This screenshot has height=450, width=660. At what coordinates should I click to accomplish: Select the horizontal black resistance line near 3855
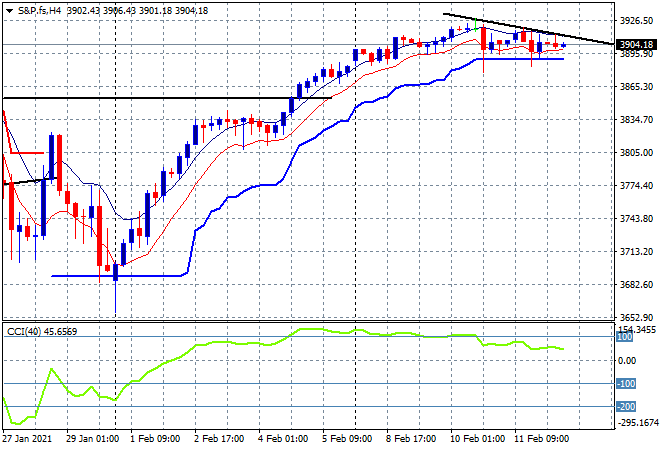(168, 98)
